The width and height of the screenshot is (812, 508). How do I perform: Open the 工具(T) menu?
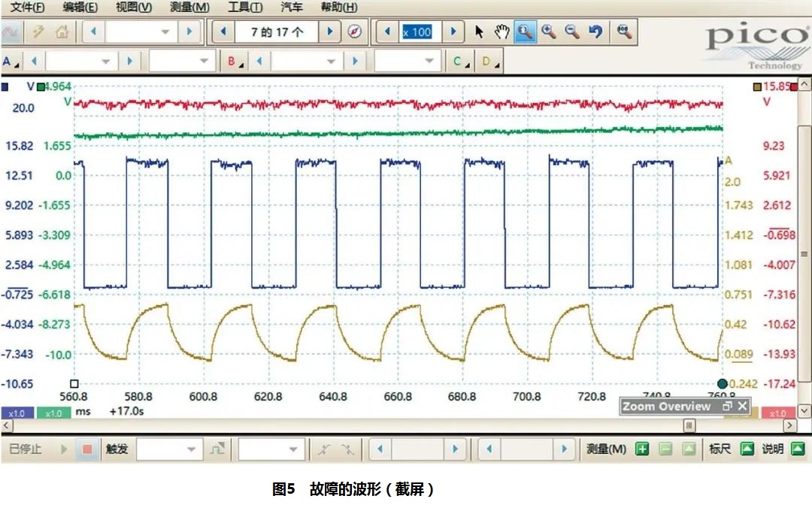pyautogui.click(x=245, y=8)
